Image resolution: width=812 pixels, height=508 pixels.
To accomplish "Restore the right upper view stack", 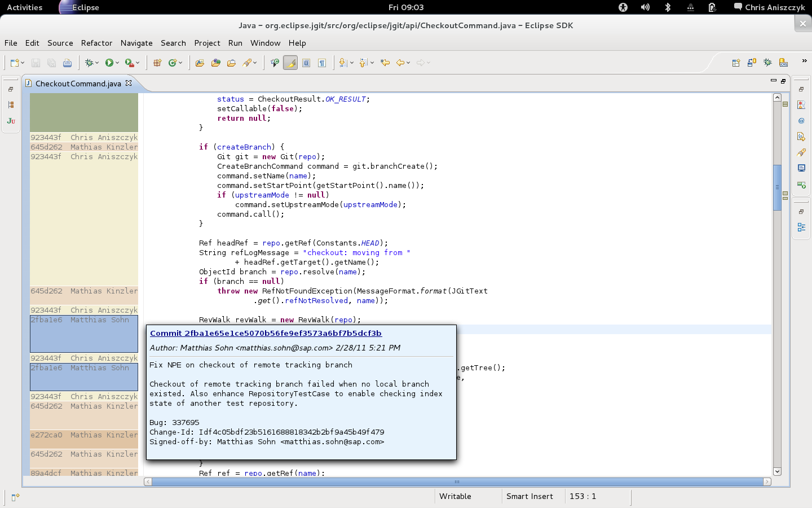I will click(801, 89).
